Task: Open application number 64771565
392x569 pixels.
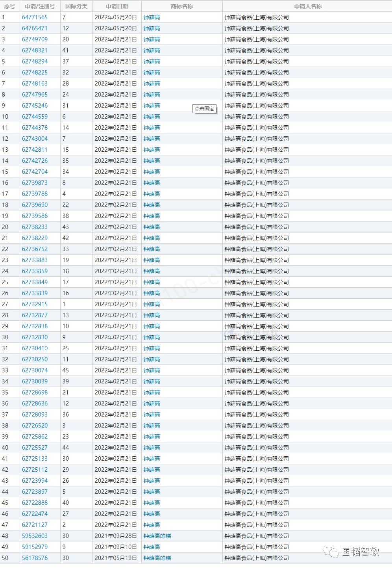Action: [x=35, y=17]
